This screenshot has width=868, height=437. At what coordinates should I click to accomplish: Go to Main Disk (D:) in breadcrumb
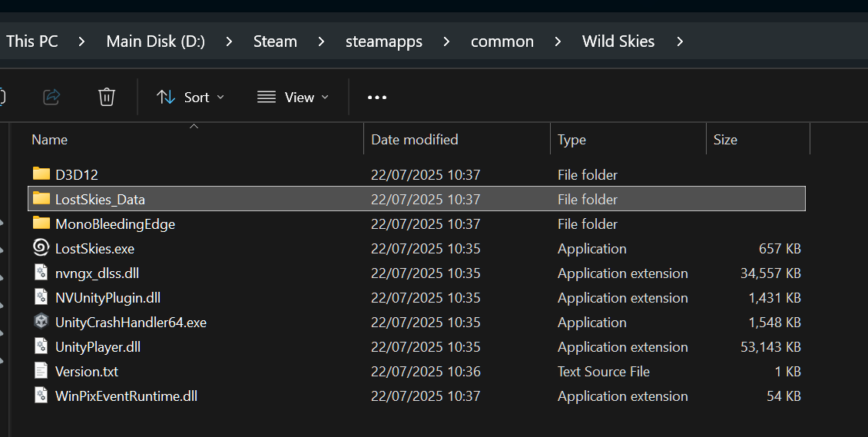156,41
